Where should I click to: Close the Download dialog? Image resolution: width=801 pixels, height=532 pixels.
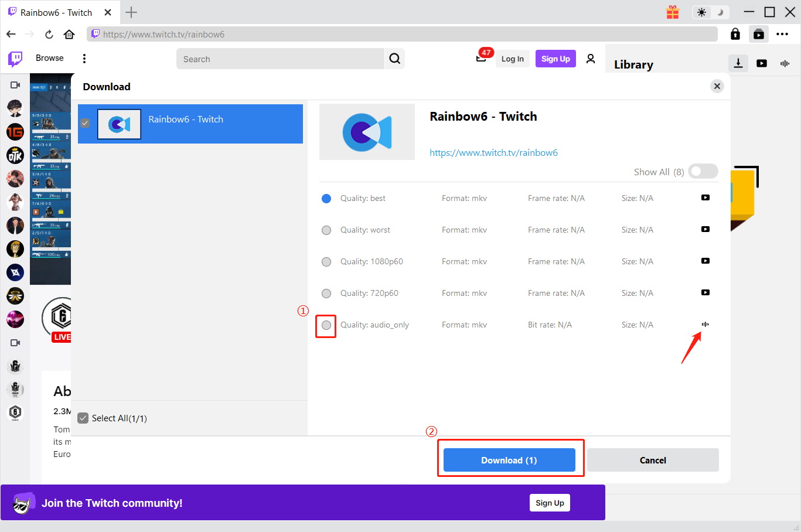click(717, 86)
